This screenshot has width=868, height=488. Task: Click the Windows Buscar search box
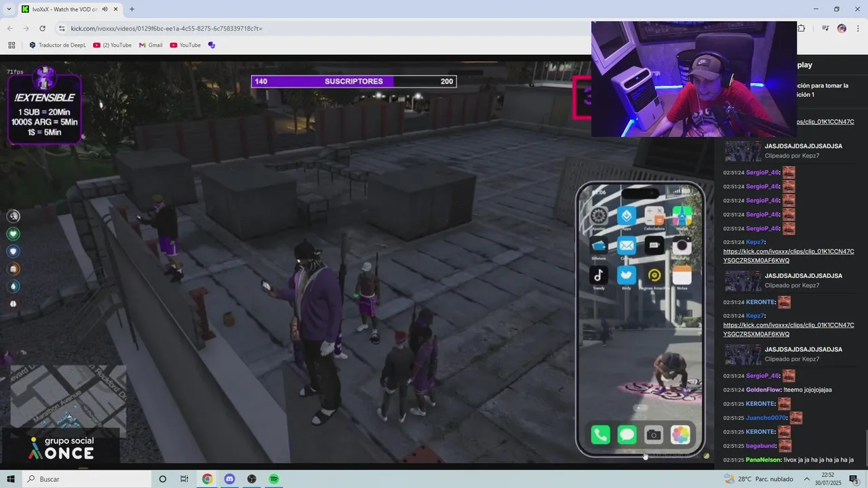tap(87, 479)
